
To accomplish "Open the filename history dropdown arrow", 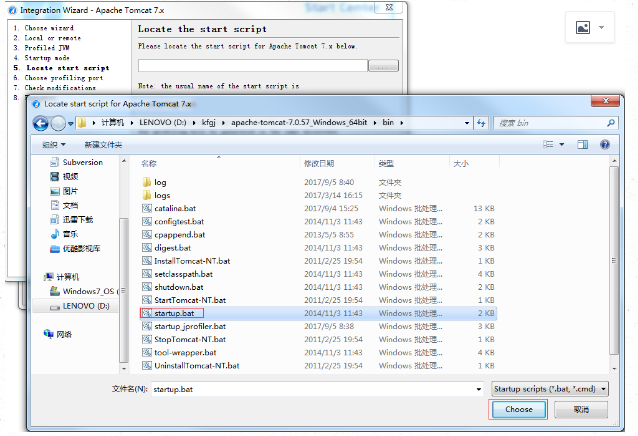I will pyautogui.click(x=478, y=389).
